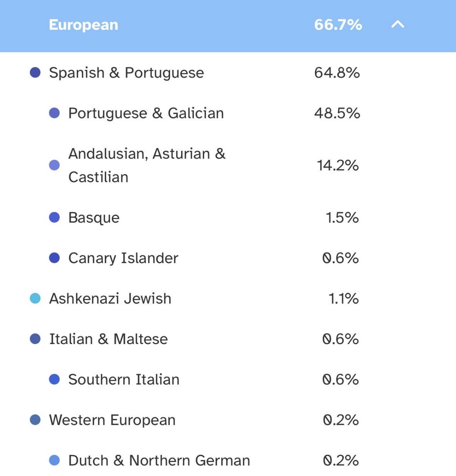Viewport: 456px width, 476px height.
Task: Collapse the European section chevron
Action: pos(397,25)
